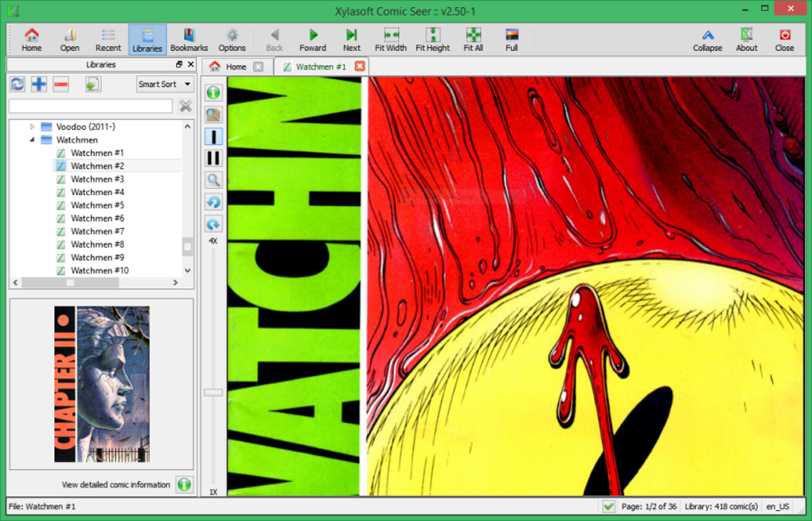Show comic info in viewer sidebar
This screenshot has height=521, width=812.
coord(213,92)
